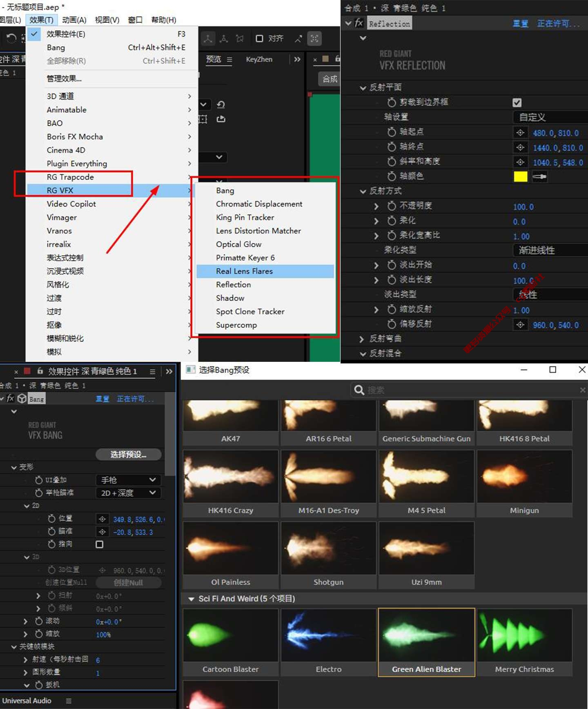Image resolution: width=588 pixels, height=709 pixels.
Task: Click the rotate reset icon under 预览 panel
Action: (221, 105)
